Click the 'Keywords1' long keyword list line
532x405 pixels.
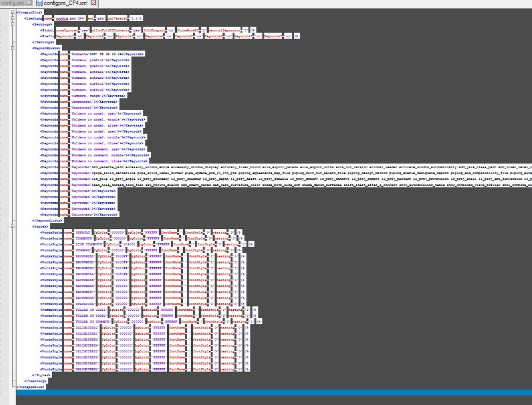pyautogui.click(x=286, y=167)
